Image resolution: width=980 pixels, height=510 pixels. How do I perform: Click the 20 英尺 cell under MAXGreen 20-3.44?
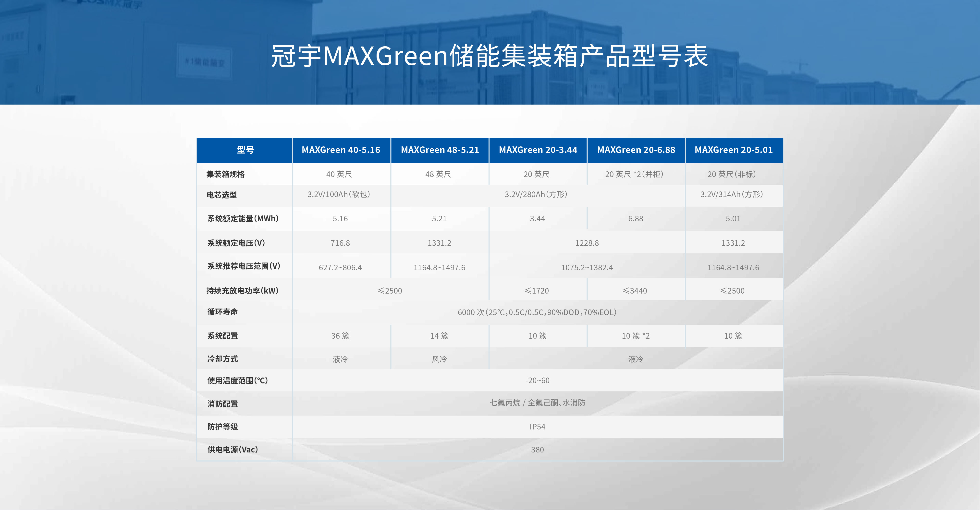click(x=536, y=174)
